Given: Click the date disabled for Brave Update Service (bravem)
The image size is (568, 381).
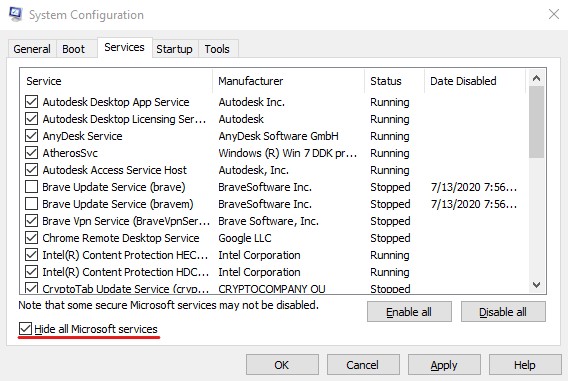Looking at the screenshot, I should [474, 204].
